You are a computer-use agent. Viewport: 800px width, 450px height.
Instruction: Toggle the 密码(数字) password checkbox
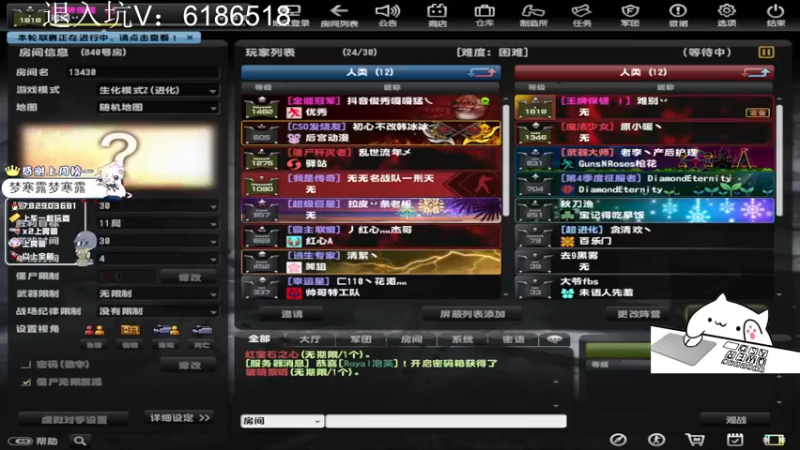click(26, 365)
